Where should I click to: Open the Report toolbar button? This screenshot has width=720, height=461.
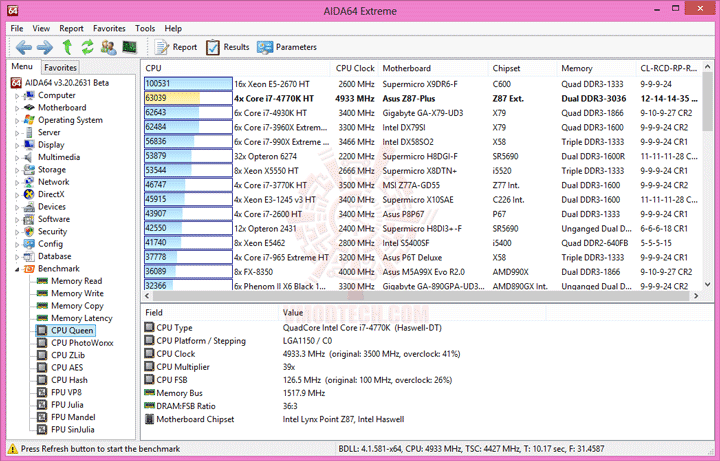(x=176, y=47)
